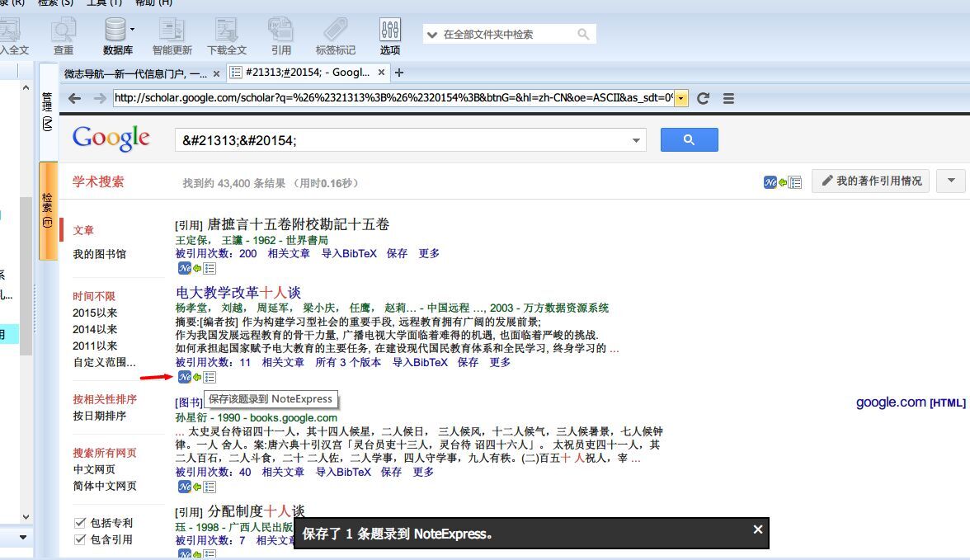
Task: Click the left panel scrollbar thumb
Action: [26, 276]
